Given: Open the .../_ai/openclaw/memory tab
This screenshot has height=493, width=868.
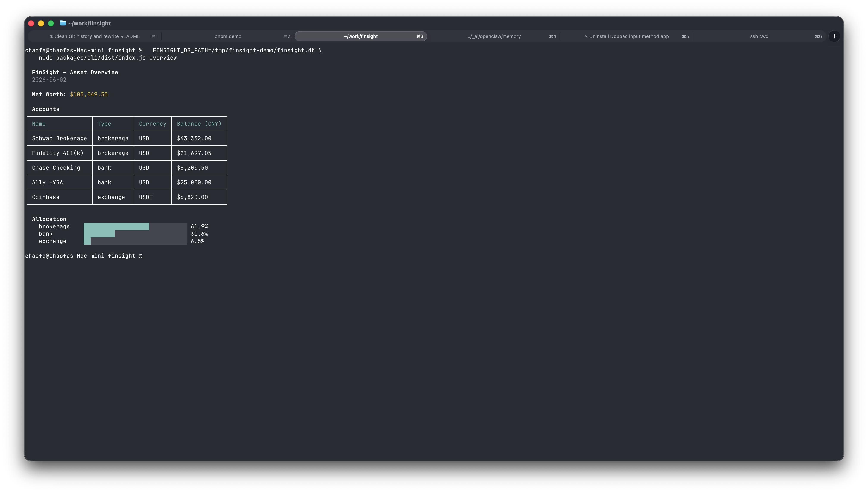Looking at the screenshot, I should (494, 36).
